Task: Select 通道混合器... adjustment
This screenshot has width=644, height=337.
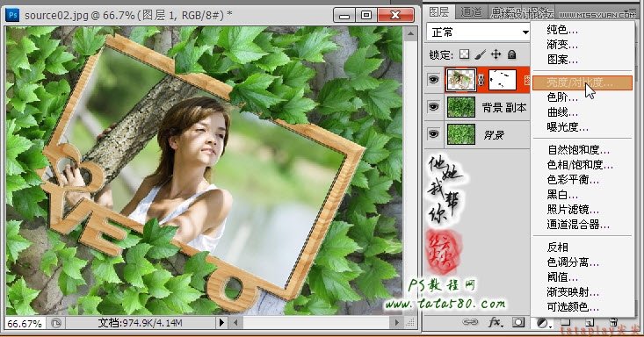Action: click(578, 224)
